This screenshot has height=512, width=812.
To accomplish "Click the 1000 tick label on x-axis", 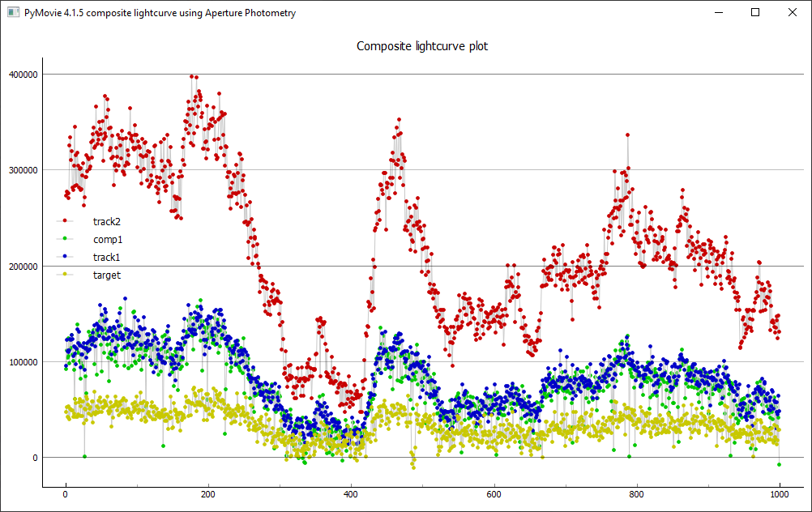I will pos(780,494).
